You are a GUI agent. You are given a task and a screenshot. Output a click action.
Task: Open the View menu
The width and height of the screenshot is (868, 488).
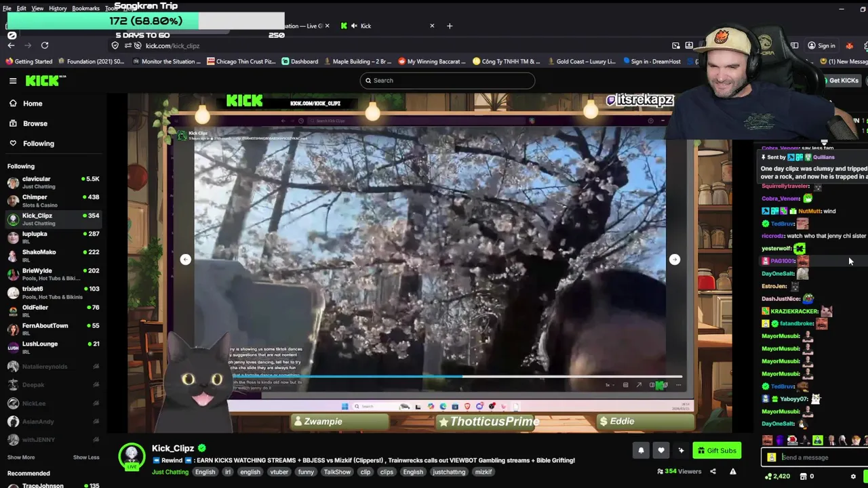37,8
